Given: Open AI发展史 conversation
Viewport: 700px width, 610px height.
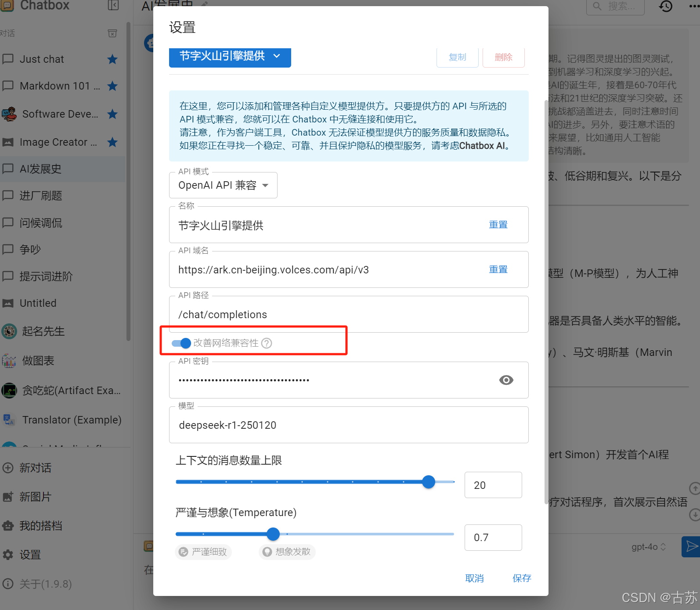Looking at the screenshot, I should pyautogui.click(x=63, y=169).
